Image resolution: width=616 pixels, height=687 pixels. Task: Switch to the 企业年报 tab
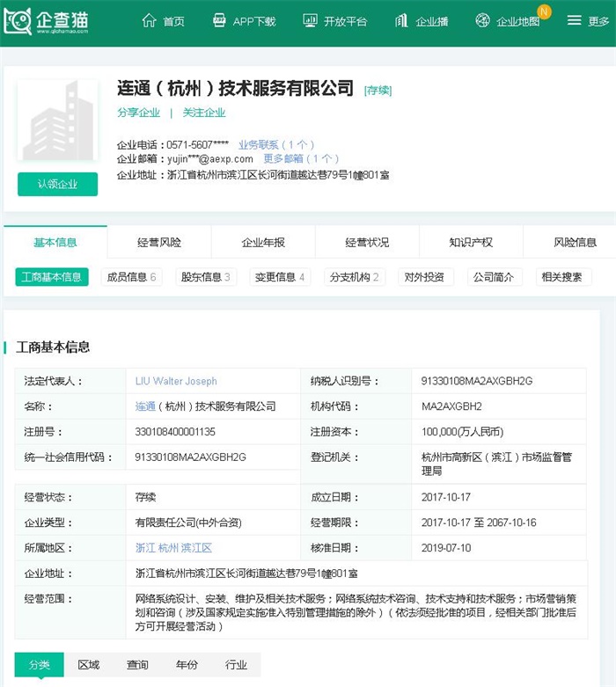pyautogui.click(x=263, y=242)
